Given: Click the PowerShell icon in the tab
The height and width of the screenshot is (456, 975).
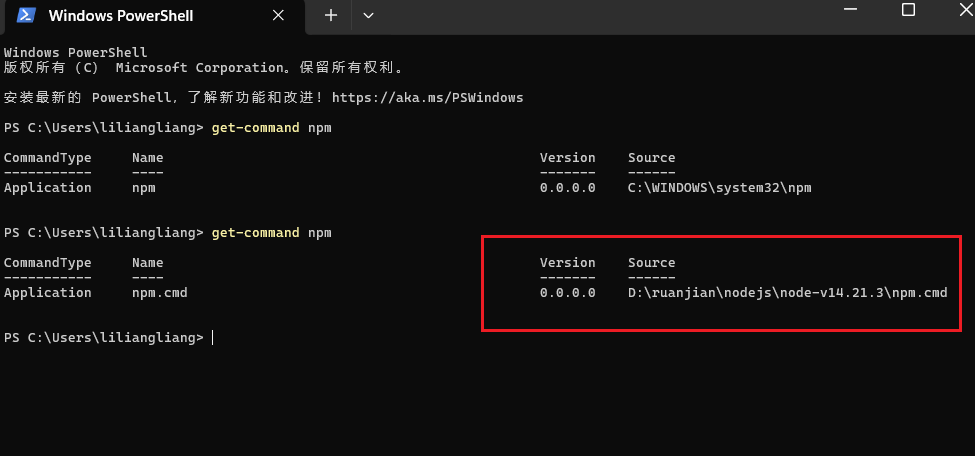Looking at the screenshot, I should [x=26, y=16].
